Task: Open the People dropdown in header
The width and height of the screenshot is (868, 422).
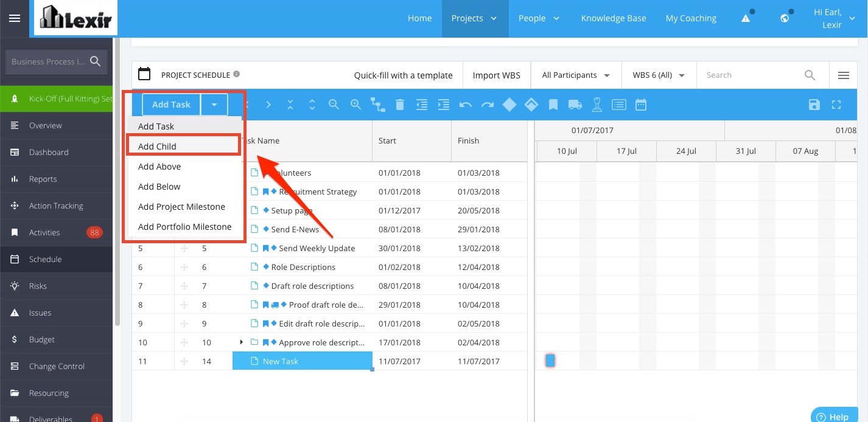Action: point(539,18)
